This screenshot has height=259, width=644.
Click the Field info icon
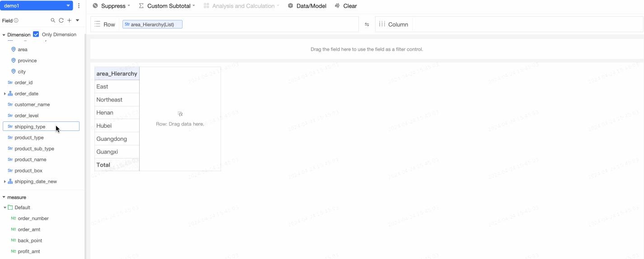[16, 20]
